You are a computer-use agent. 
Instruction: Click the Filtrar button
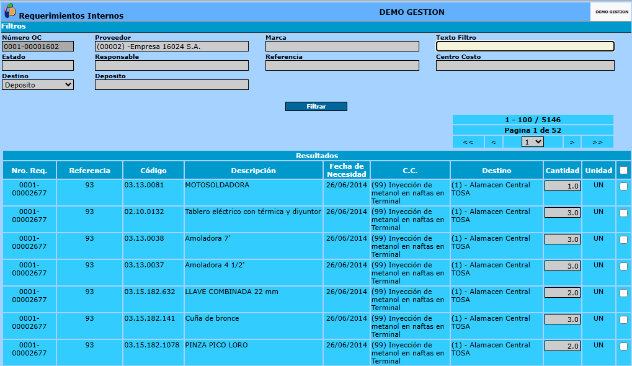(x=316, y=106)
